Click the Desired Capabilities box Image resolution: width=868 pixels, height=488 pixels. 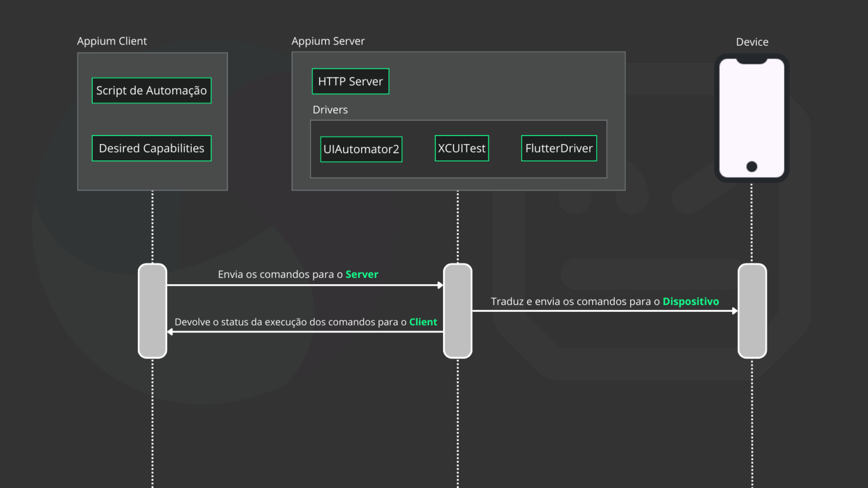pyautogui.click(x=151, y=148)
